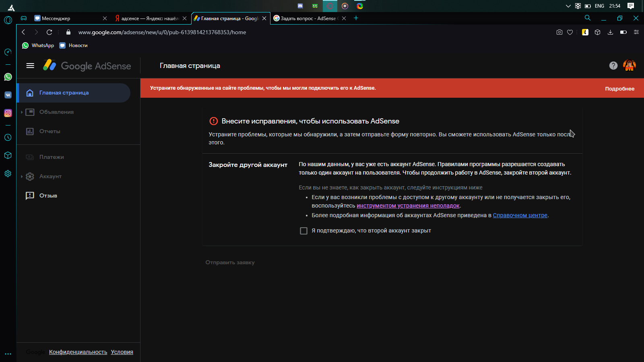Open WhatsApp bookmark in bookmarks bar
The height and width of the screenshot is (362, 644).
click(x=38, y=45)
